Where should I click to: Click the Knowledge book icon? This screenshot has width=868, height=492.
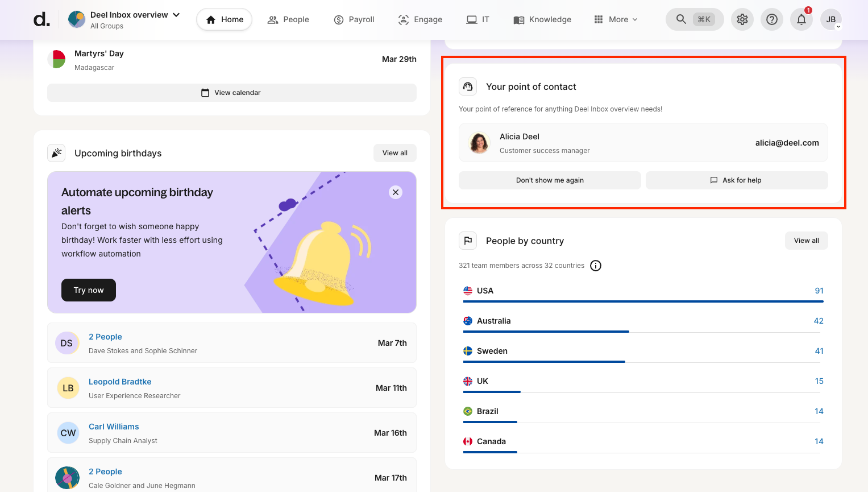[519, 20]
